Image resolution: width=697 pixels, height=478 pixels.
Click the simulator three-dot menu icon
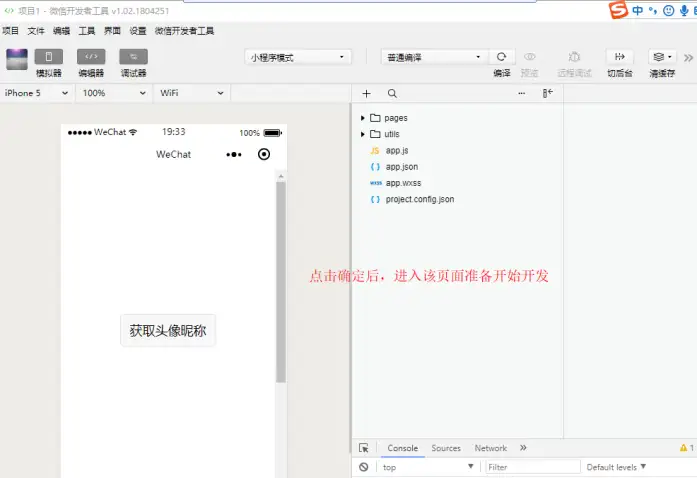click(234, 154)
